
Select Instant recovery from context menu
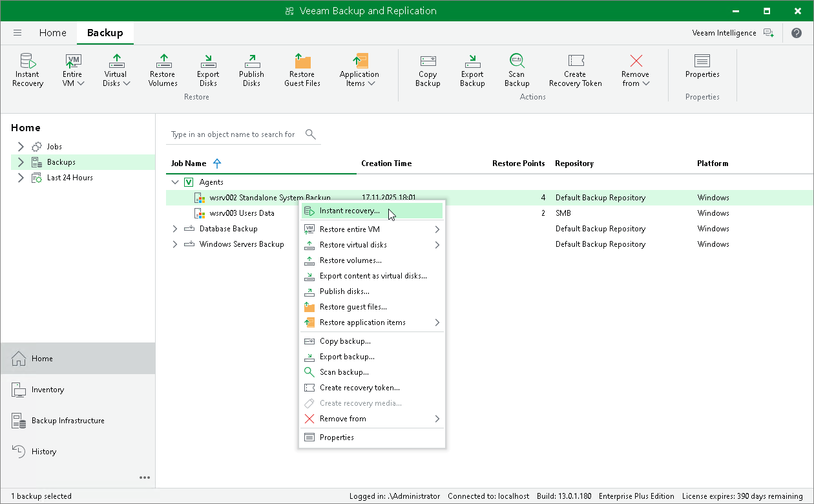350,211
